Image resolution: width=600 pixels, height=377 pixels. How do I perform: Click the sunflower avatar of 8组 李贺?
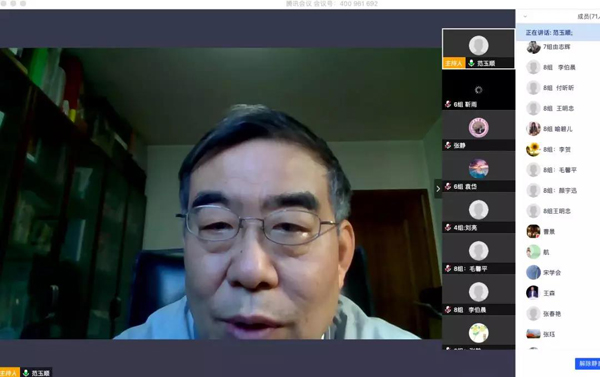(533, 149)
